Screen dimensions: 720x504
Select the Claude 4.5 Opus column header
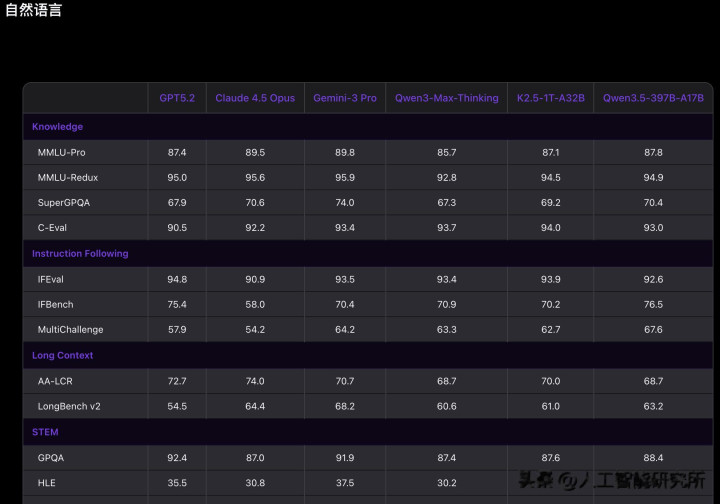click(x=255, y=98)
